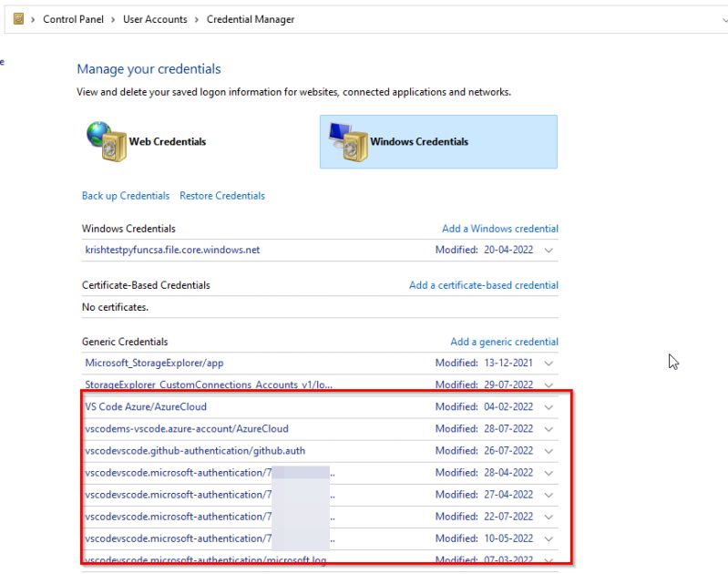Select Credential Manager breadcrumb
The height and width of the screenshot is (574, 728).
point(251,19)
